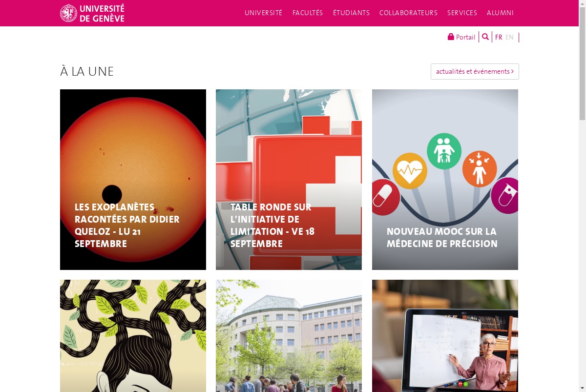Open the Étudiants menu

[x=351, y=13]
